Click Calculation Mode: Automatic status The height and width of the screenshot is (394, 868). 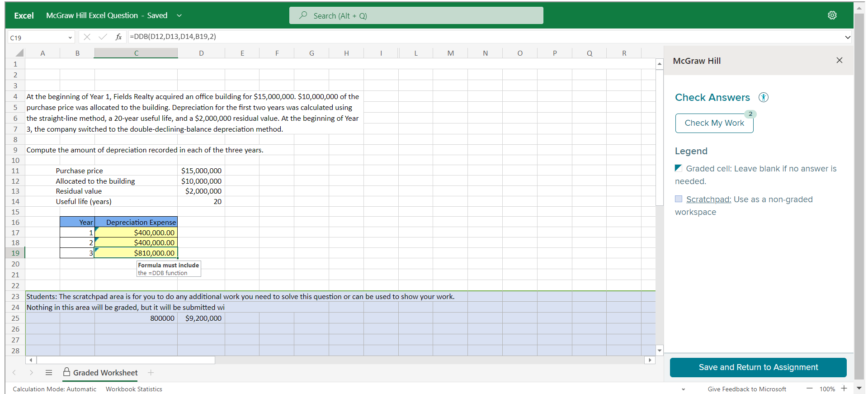coord(54,389)
